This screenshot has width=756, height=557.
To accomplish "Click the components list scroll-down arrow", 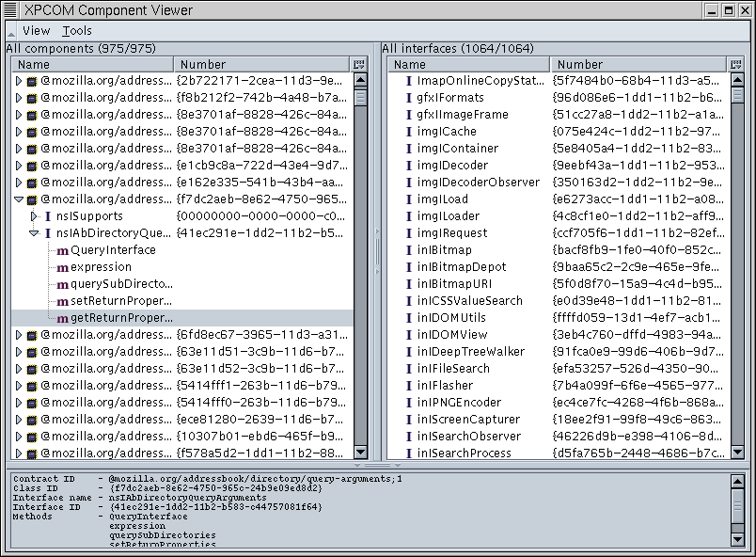I will [x=360, y=454].
